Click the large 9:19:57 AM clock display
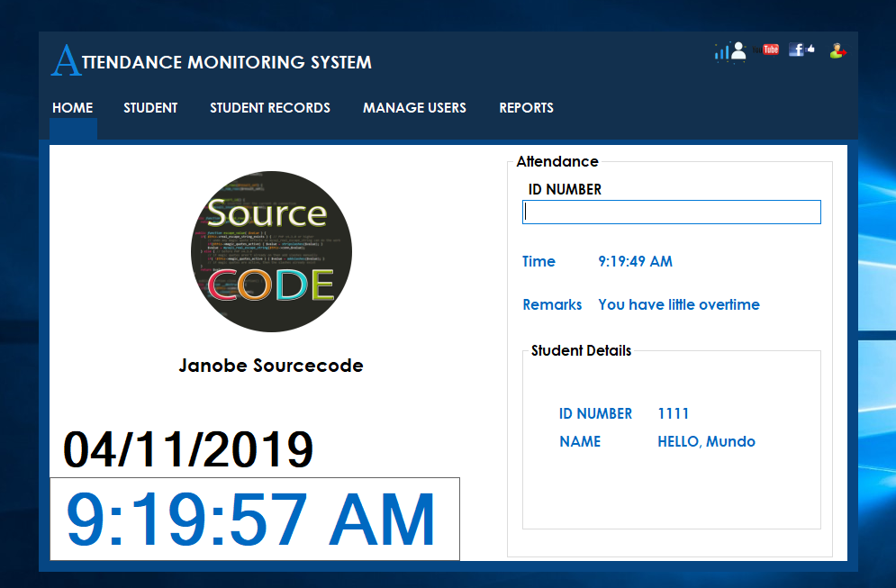The width and height of the screenshot is (896, 588). [x=254, y=519]
